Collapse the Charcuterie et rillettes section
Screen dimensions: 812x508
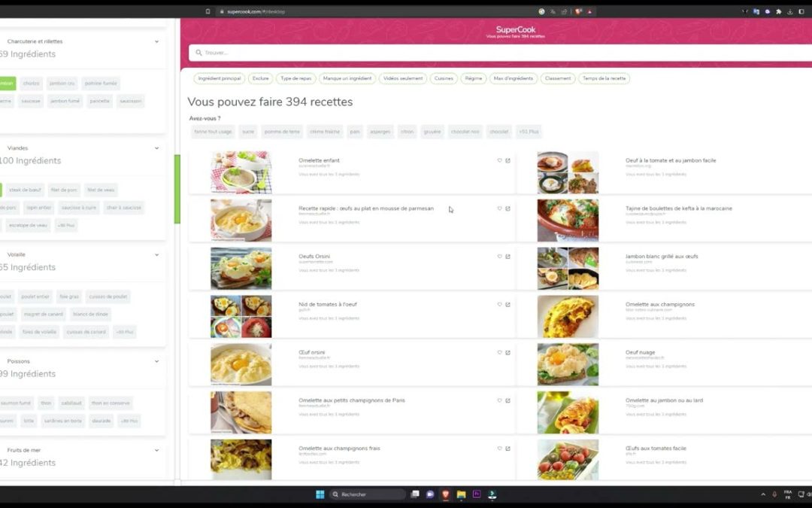[156, 41]
